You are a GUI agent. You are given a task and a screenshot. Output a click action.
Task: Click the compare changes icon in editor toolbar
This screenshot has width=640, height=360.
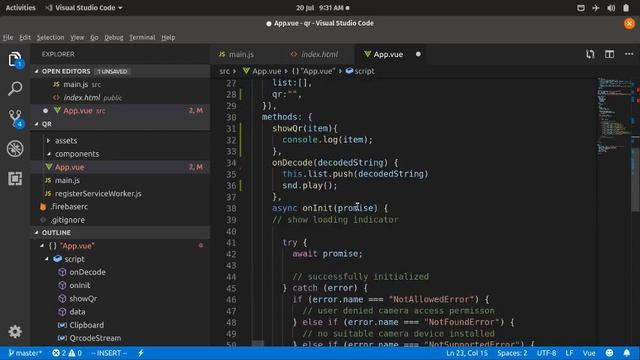590,54
